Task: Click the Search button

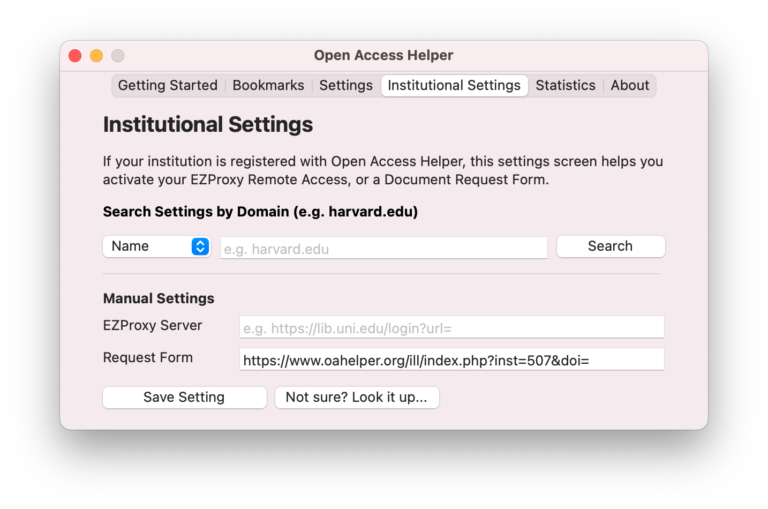Action: pyautogui.click(x=610, y=246)
